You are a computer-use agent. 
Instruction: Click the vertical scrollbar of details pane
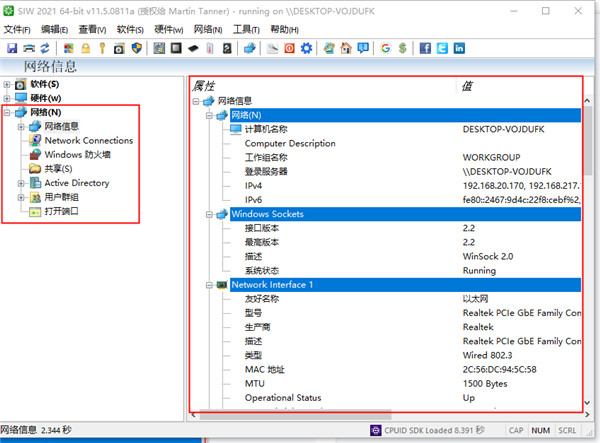click(x=587, y=250)
